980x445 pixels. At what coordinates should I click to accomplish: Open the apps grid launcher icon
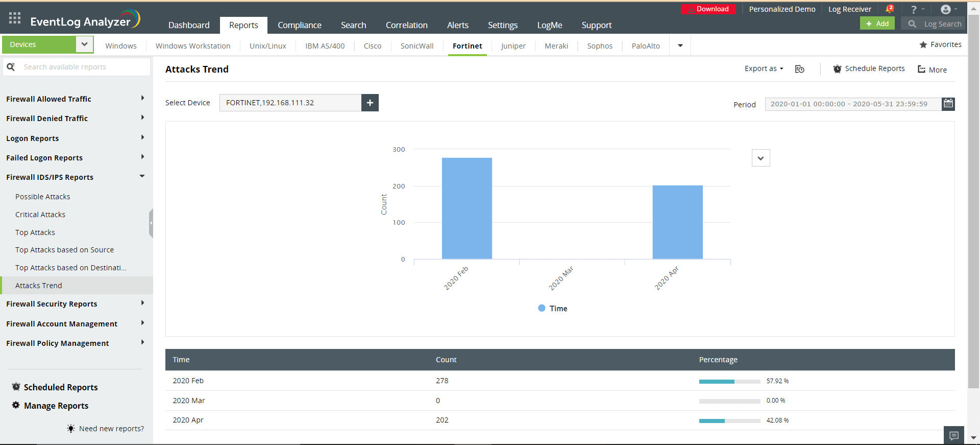[x=15, y=18]
